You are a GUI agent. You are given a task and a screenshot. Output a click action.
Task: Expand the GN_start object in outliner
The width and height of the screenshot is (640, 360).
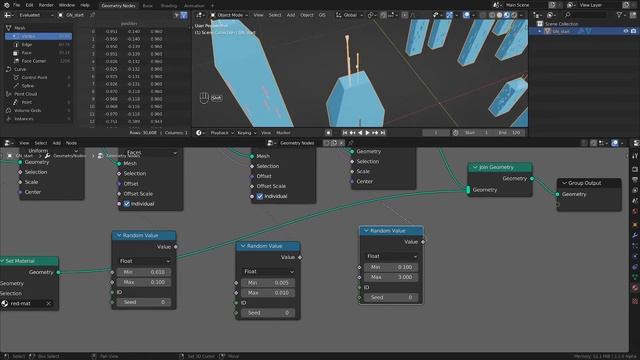coord(540,31)
